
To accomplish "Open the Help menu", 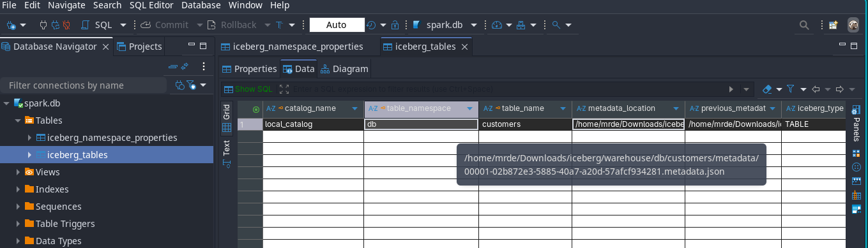I will (280, 5).
